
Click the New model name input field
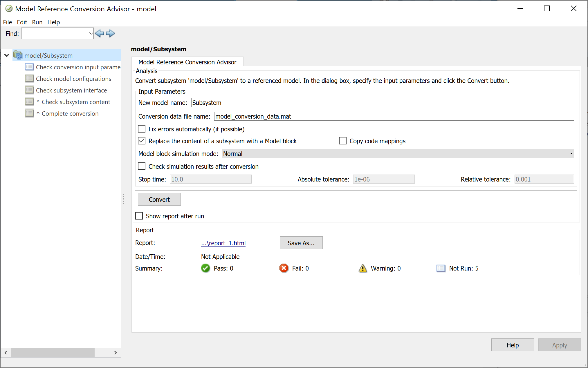[382, 103]
